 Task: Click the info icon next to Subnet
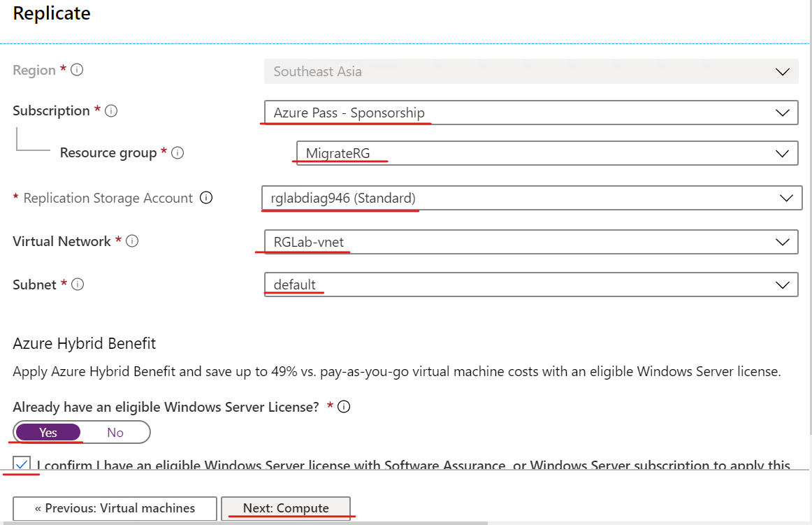78,285
